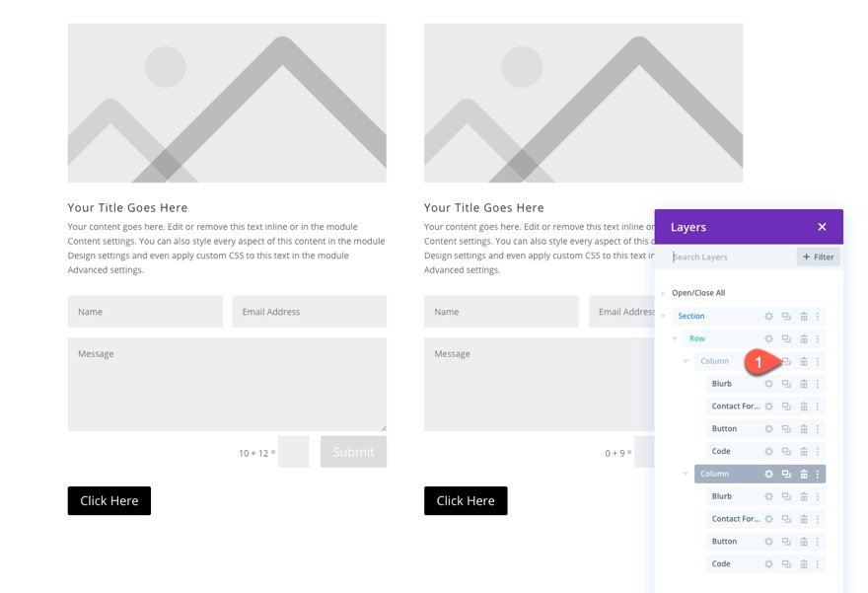The width and height of the screenshot is (868, 593).
Task: Delete the Row layer
Action: 804,338
